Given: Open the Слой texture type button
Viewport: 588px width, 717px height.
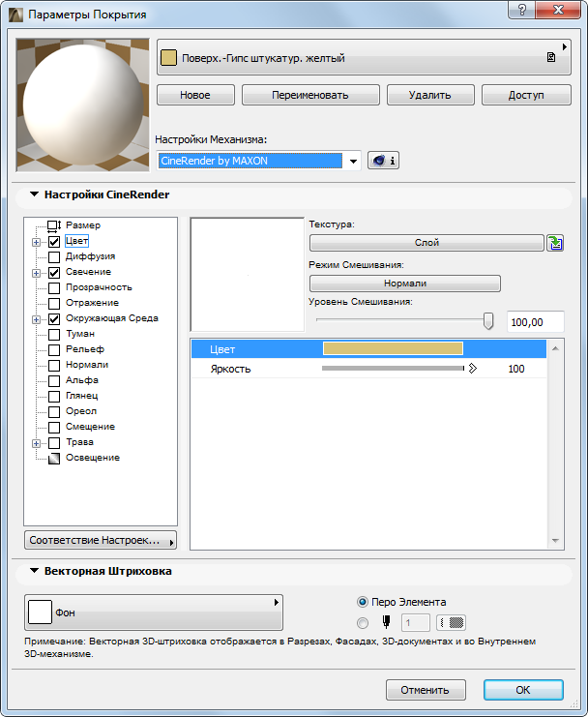Looking at the screenshot, I should point(426,243).
